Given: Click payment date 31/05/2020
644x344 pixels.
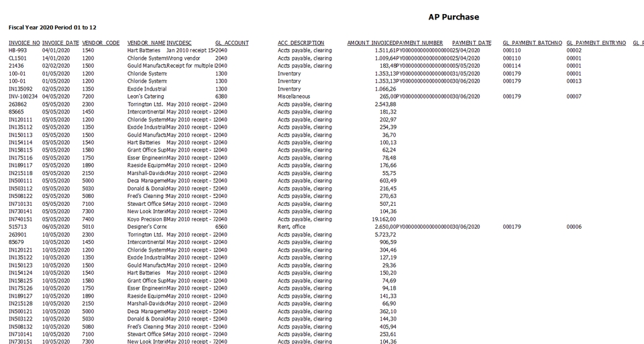Looking at the screenshot, I should (466, 74).
